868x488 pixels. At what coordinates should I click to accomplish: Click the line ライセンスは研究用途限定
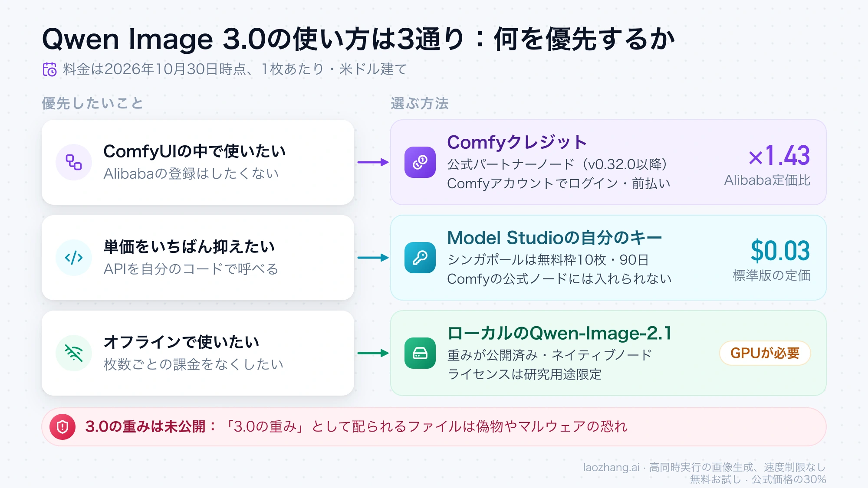point(525,374)
